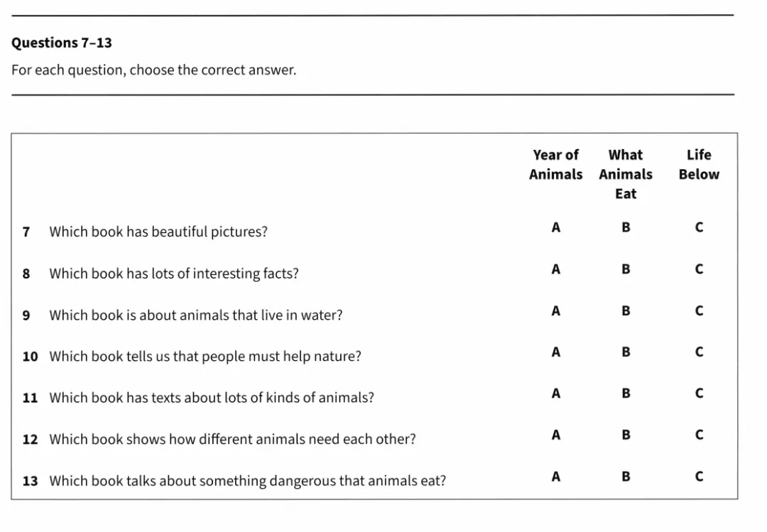
Task: Mark A for question 10
Action: pyautogui.click(x=555, y=352)
